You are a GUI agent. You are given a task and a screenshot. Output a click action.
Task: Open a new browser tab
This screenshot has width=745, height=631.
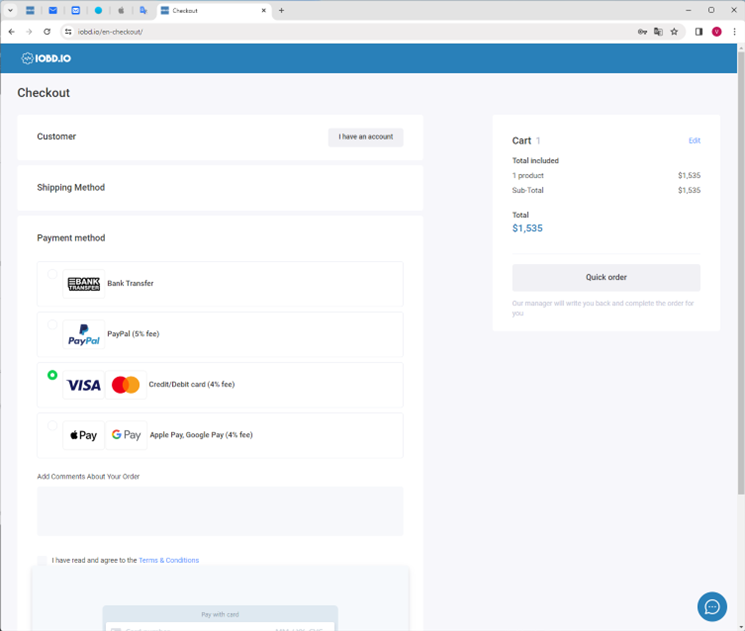282,10
